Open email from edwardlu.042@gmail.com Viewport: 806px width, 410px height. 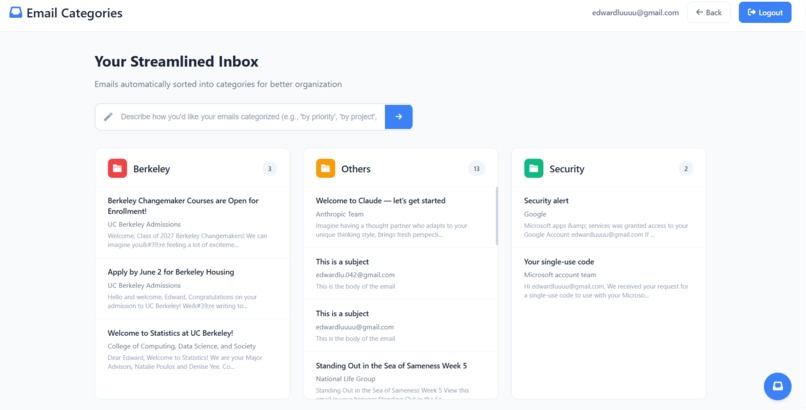pos(400,274)
